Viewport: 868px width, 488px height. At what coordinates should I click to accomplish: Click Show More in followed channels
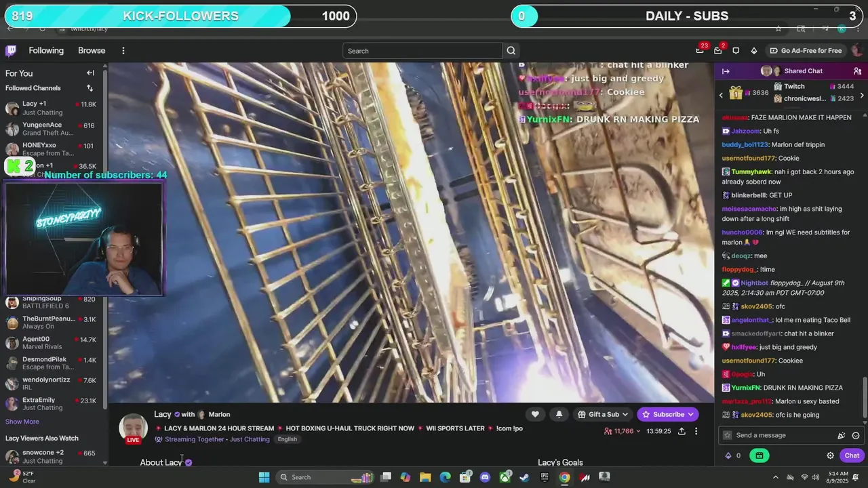22,422
